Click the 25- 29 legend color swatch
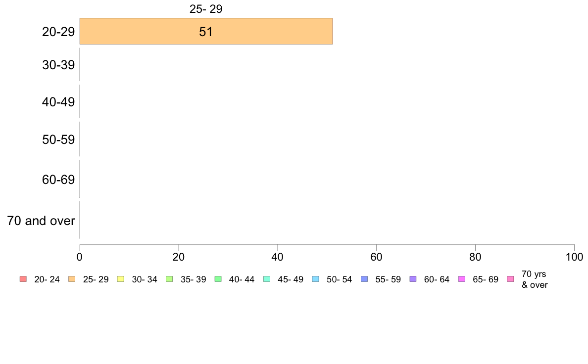The image size is (588, 364). pos(72,279)
